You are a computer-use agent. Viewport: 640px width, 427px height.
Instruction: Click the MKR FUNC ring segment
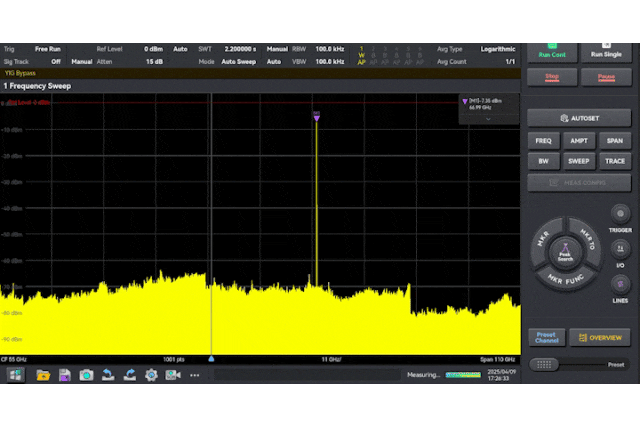566,279
